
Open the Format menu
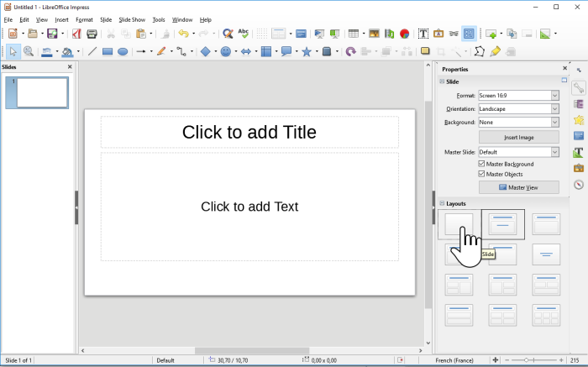click(x=84, y=19)
